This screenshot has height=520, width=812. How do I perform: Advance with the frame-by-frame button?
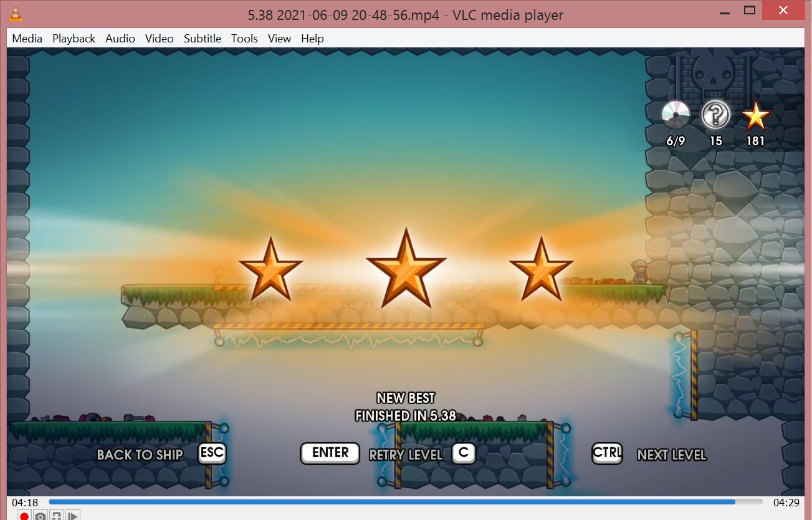[73, 516]
